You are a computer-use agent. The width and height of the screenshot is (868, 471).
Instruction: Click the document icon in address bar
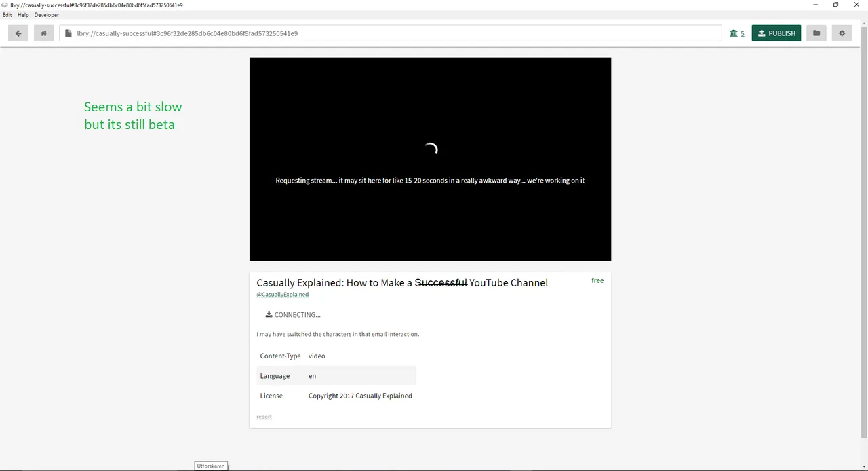point(68,33)
